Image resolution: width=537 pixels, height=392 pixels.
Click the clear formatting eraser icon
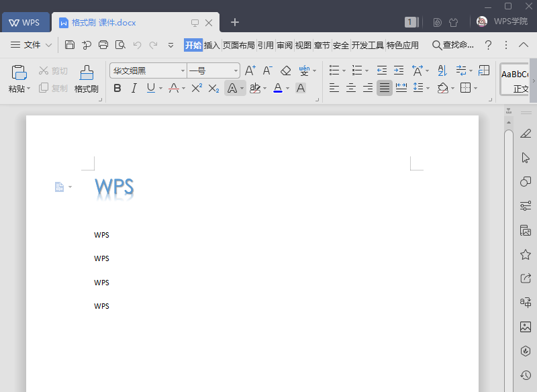click(286, 70)
